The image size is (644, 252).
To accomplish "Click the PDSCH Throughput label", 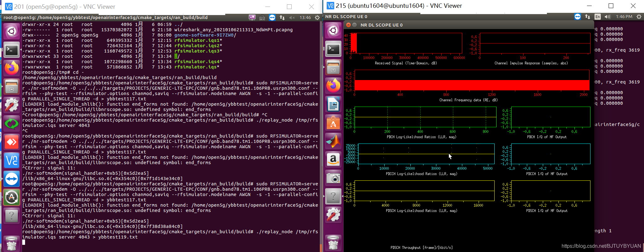I will (421, 248).
